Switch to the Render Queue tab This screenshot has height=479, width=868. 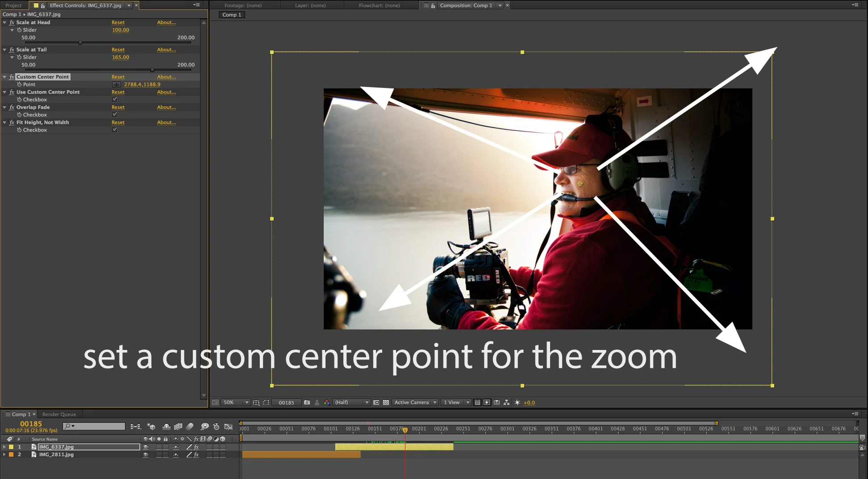pyautogui.click(x=59, y=414)
